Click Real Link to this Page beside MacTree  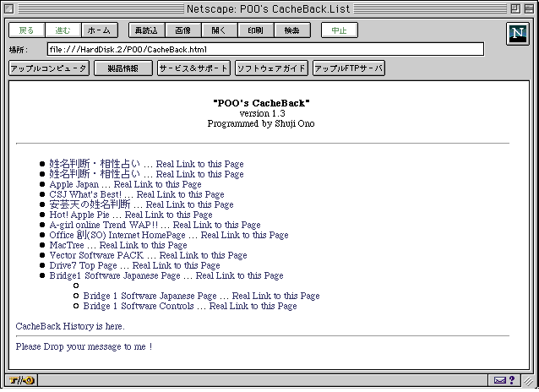143,245
